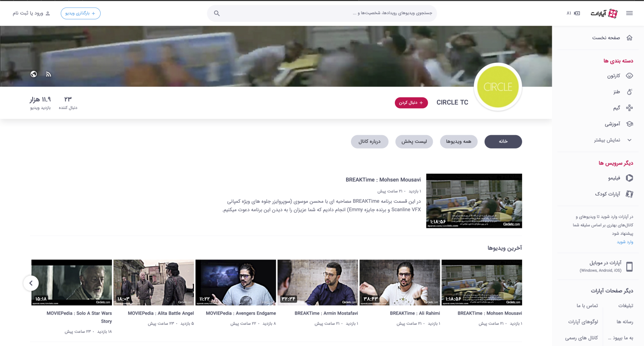Click the user login icon
The height and width of the screenshot is (346, 644).
[x=47, y=13]
